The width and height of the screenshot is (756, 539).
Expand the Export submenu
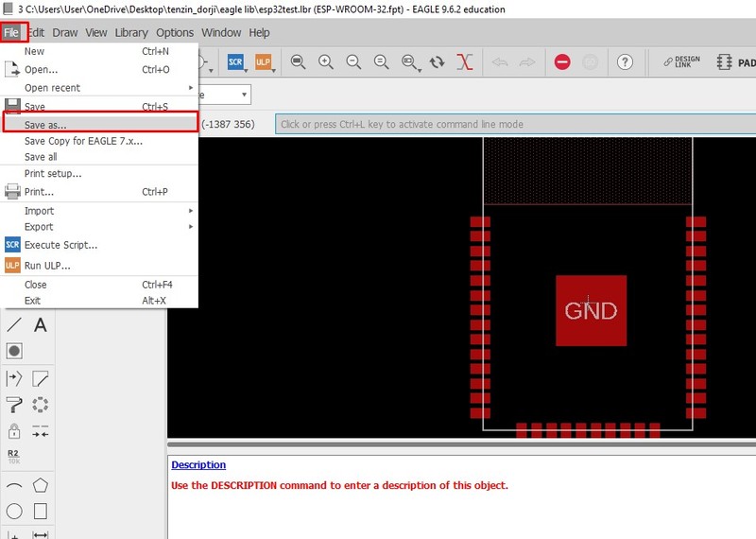pyautogui.click(x=99, y=227)
